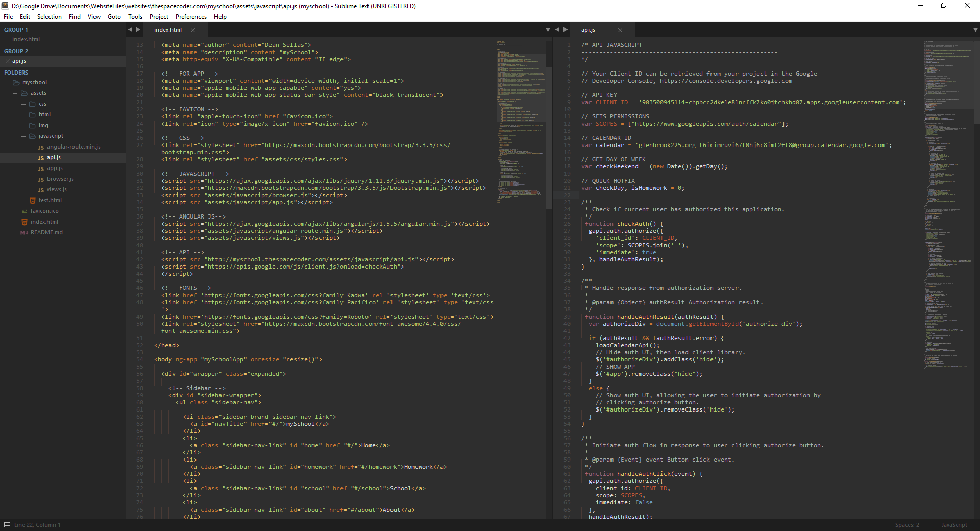Open left pane tab list dropdown
Viewport: 980px width, 531px height.
point(548,30)
